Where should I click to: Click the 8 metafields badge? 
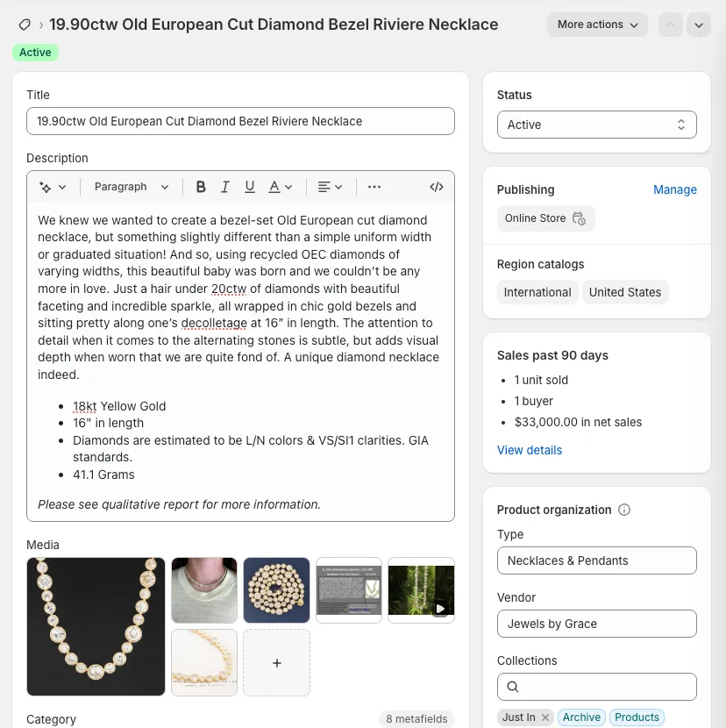(x=416, y=718)
